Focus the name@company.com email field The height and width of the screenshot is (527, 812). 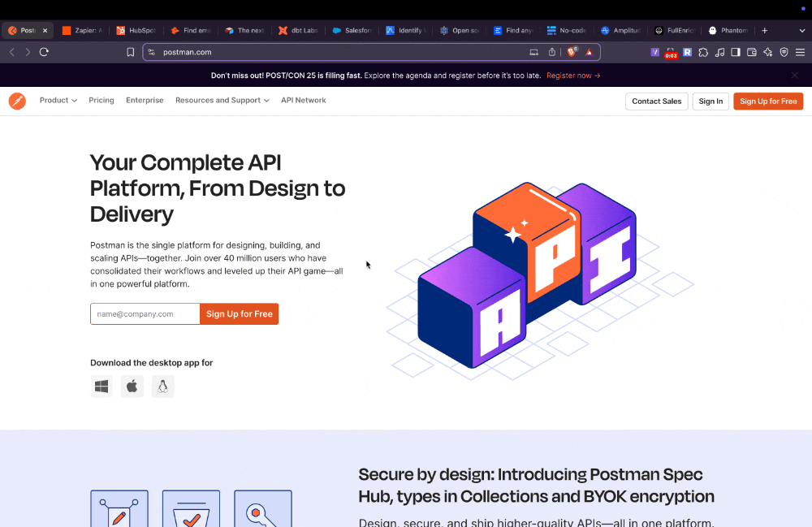[145, 313]
